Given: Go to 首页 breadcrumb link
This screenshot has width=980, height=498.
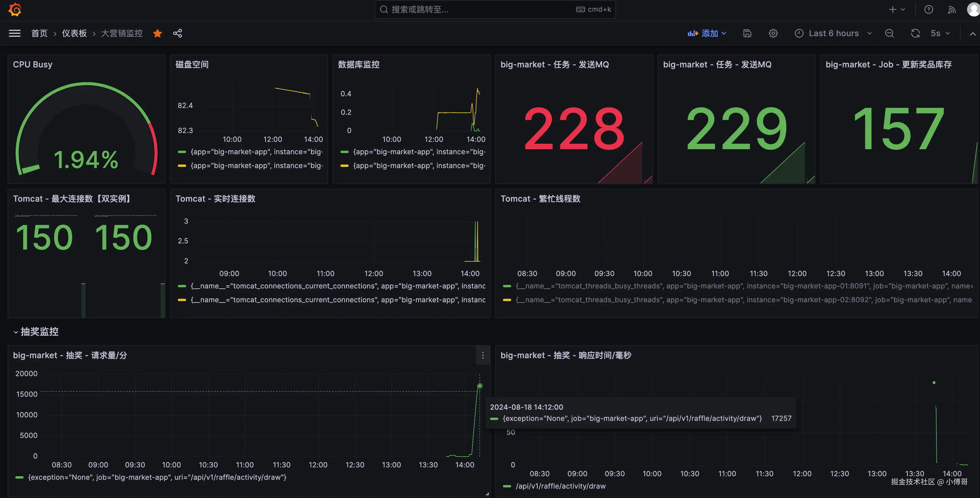Looking at the screenshot, I should [x=39, y=34].
